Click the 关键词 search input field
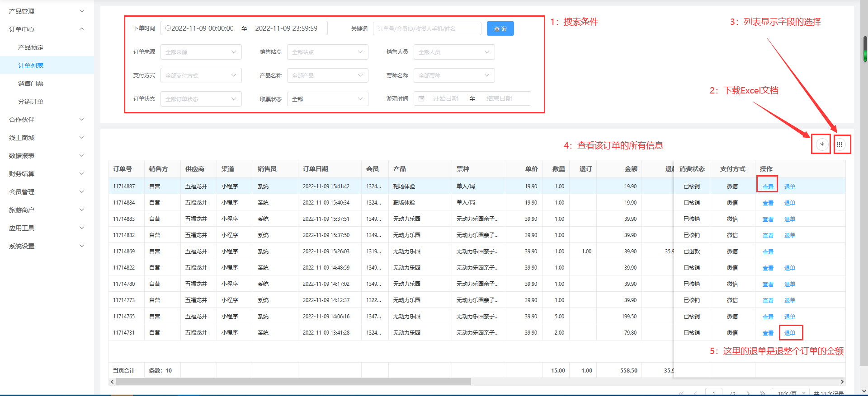The width and height of the screenshot is (868, 396). click(427, 28)
